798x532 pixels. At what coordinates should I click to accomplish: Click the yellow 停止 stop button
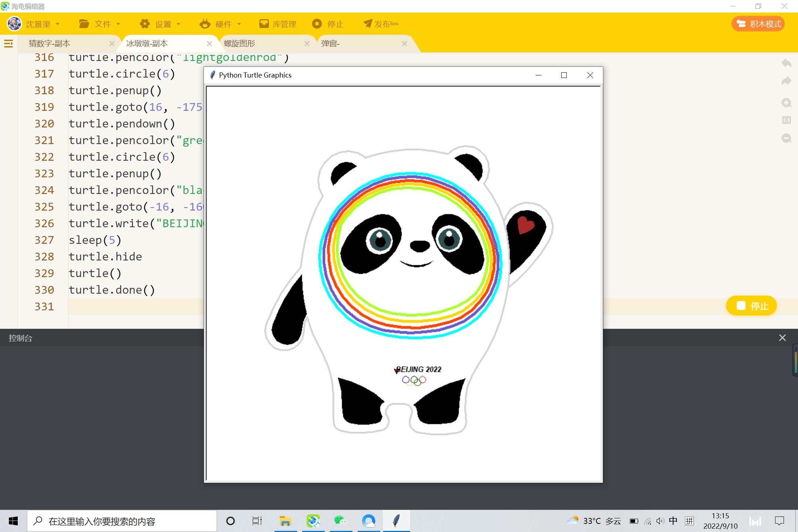click(751, 306)
